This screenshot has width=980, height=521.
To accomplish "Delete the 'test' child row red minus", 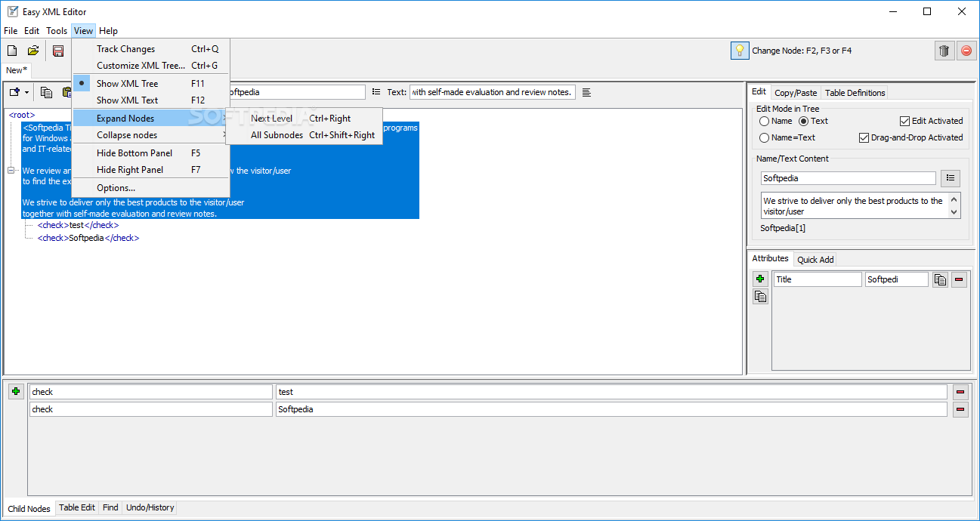I will click(960, 392).
